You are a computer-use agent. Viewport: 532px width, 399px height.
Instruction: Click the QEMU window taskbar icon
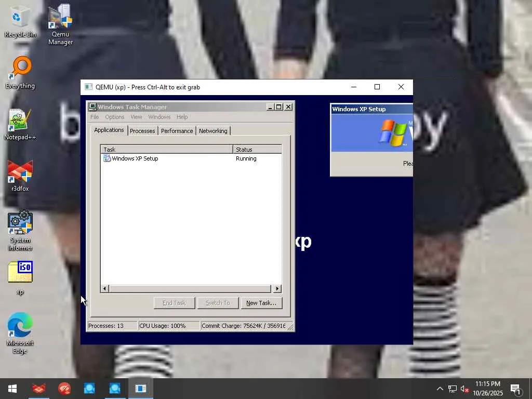pyautogui.click(x=140, y=389)
